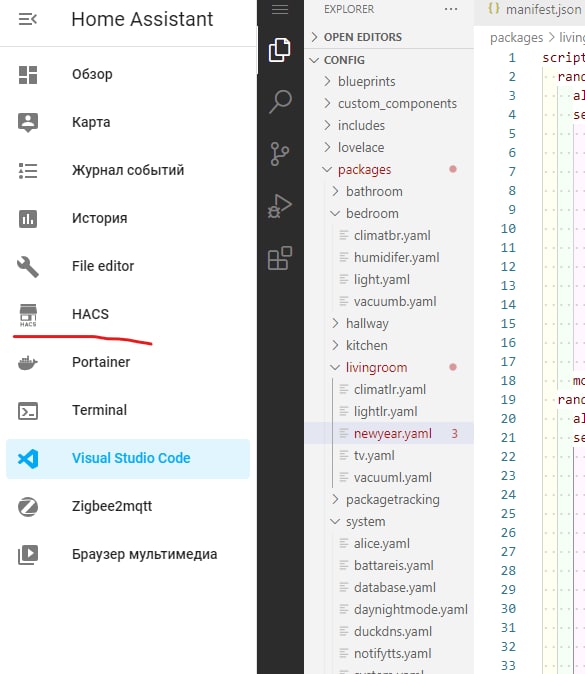585x674 pixels.
Task: Open the Search magnifier activity icon
Action: click(x=280, y=101)
